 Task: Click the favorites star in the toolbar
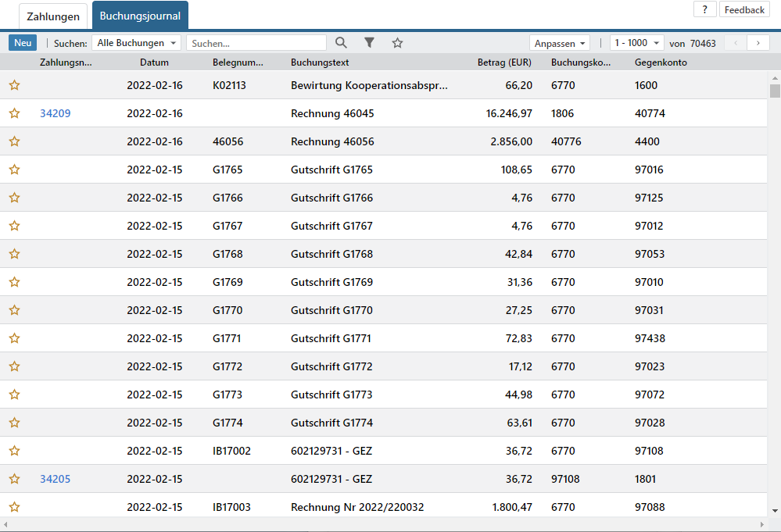click(397, 43)
